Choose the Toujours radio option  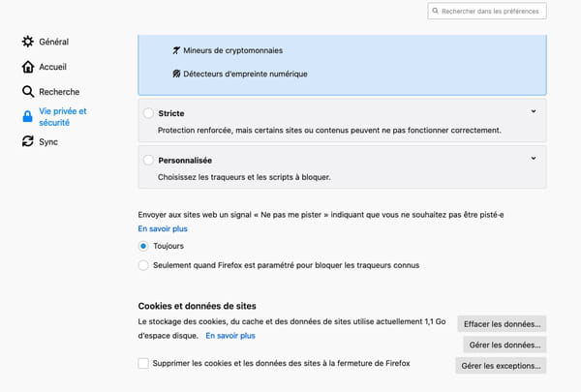143,246
